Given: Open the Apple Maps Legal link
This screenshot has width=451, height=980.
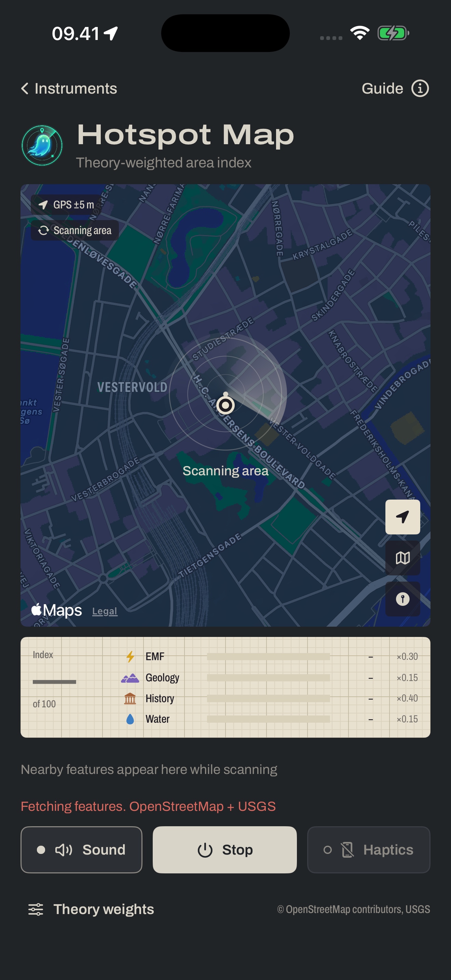Looking at the screenshot, I should (x=105, y=611).
